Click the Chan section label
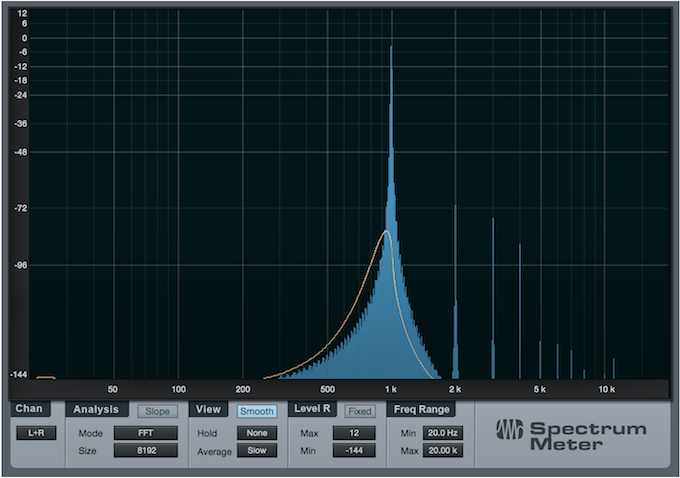 click(x=29, y=409)
